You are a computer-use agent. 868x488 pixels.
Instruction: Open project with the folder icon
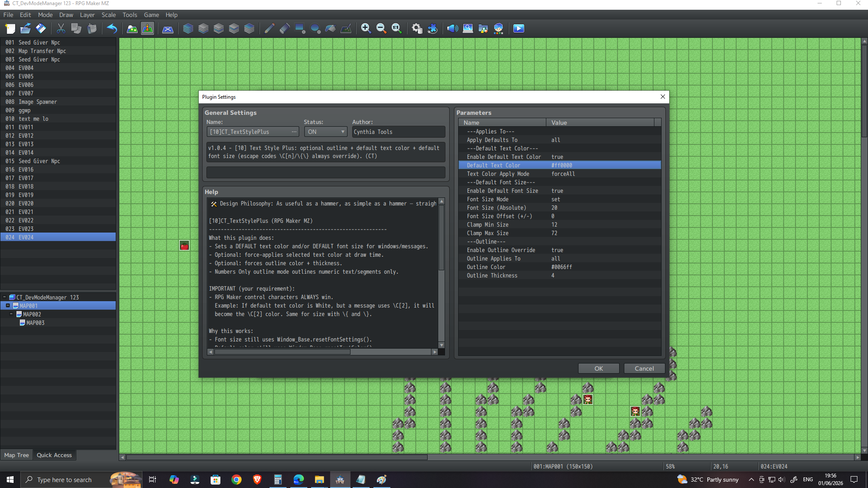tap(25, 28)
